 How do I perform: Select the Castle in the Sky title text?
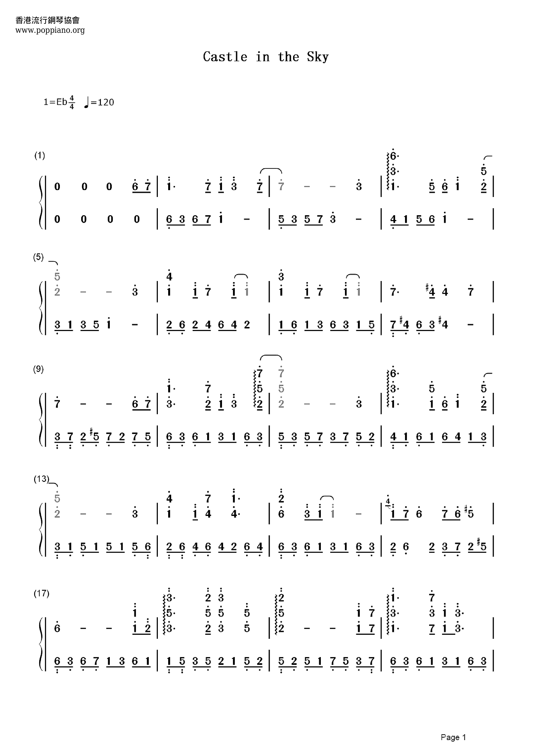pos(267,48)
